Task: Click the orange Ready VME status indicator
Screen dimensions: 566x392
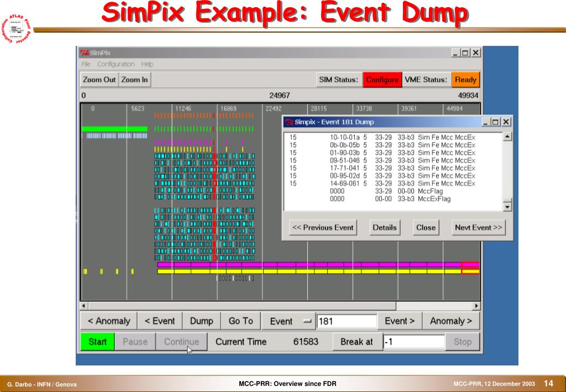Action: pos(465,80)
